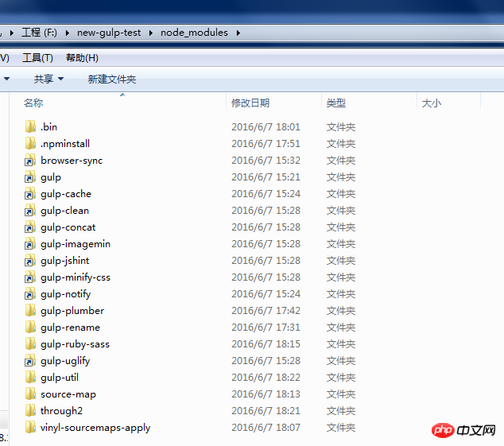This screenshot has height=446, width=504.
Task: Click the source-map folder icon
Action: (x=30, y=394)
